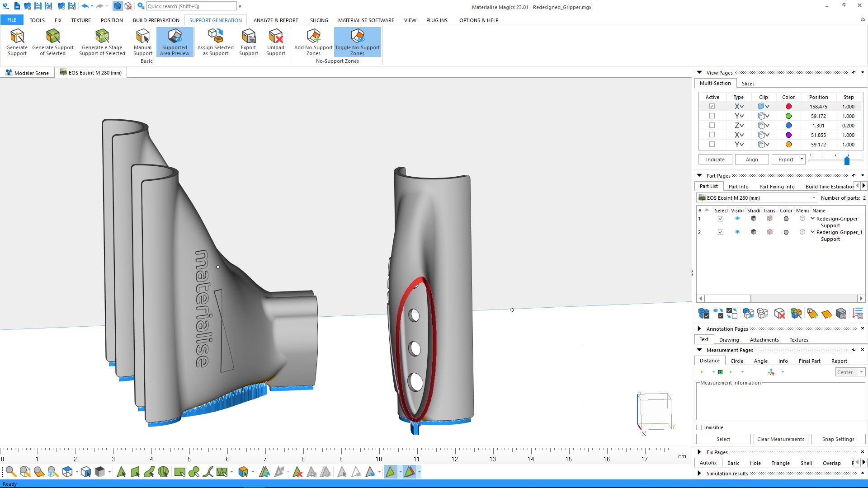This screenshot has height=488, width=868.
Task: Click Assign Selected as Support icon
Action: point(215,42)
